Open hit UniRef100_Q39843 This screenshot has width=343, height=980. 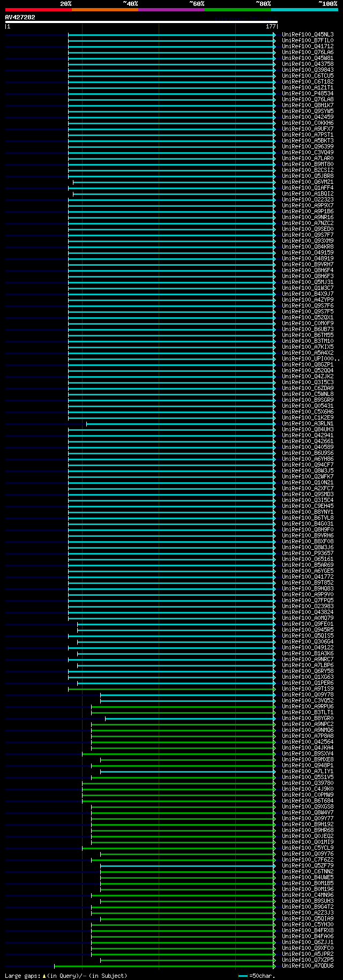[x=308, y=70]
